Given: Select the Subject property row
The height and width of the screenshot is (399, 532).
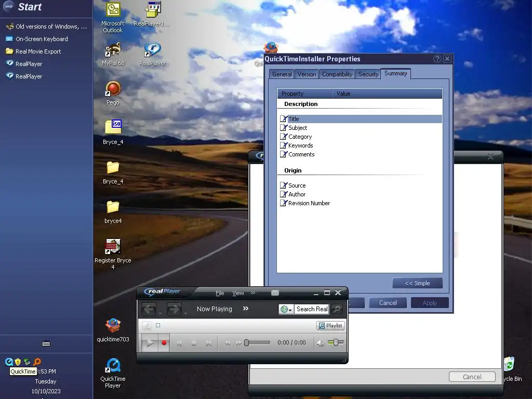Looking at the screenshot, I should coord(361,128).
